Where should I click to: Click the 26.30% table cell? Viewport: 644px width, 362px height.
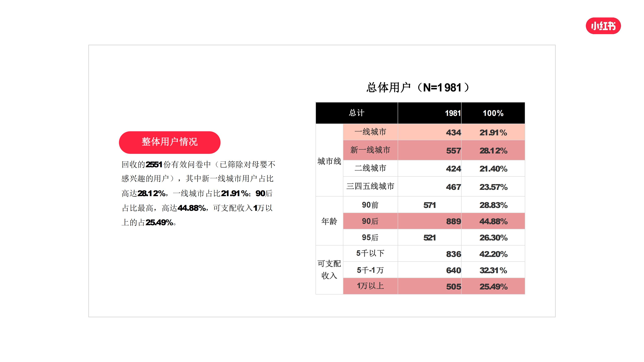(493, 237)
